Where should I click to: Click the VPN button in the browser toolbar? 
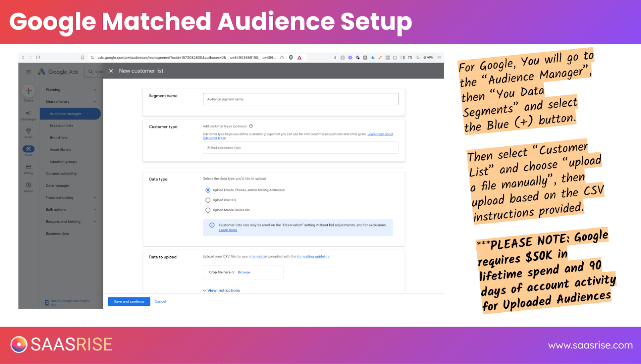pyautogui.click(x=429, y=58)
